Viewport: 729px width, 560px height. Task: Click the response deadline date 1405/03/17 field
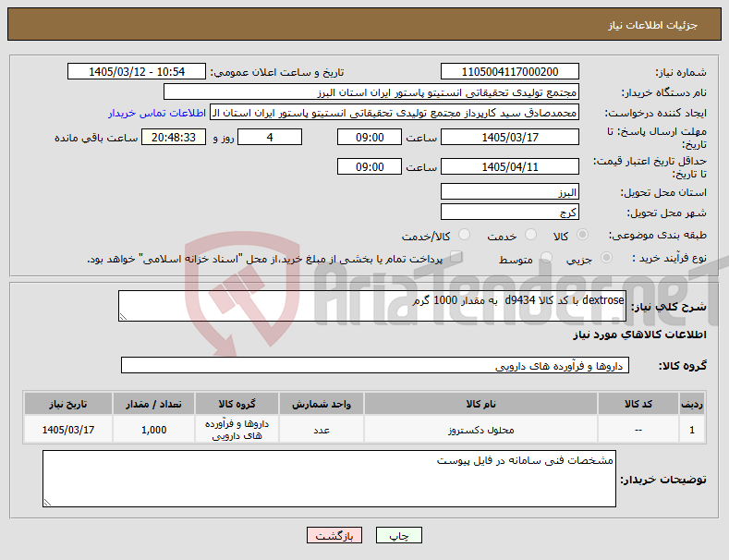[x=509, y=137]
